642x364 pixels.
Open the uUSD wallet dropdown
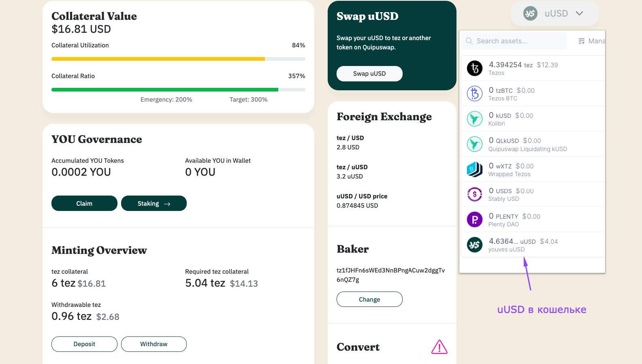(555, 13)
